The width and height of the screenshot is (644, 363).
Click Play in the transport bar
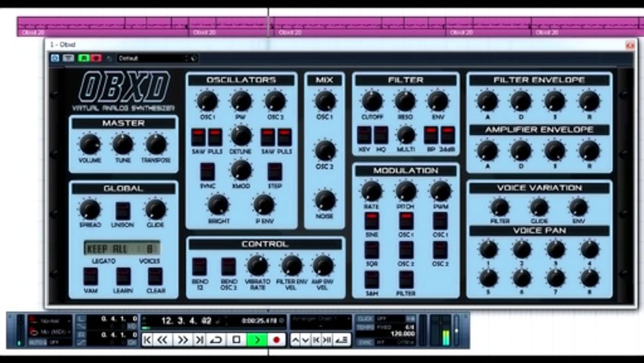coord(257,340)
